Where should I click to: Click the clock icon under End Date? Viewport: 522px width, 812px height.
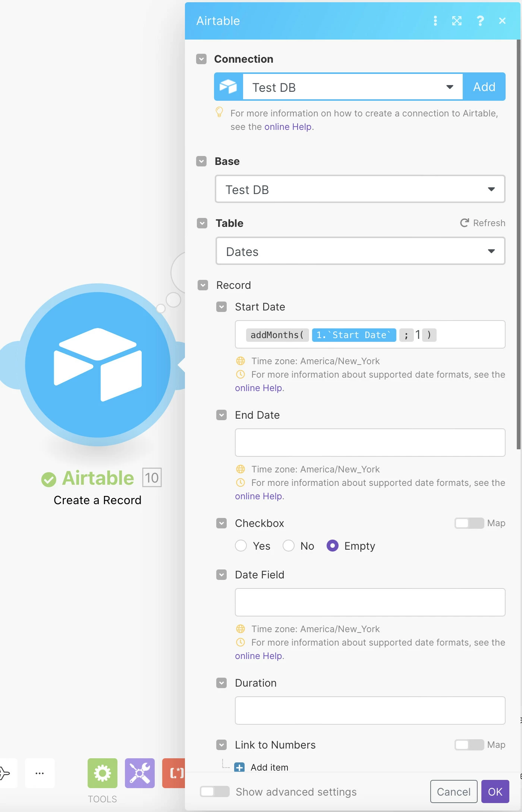240,482
